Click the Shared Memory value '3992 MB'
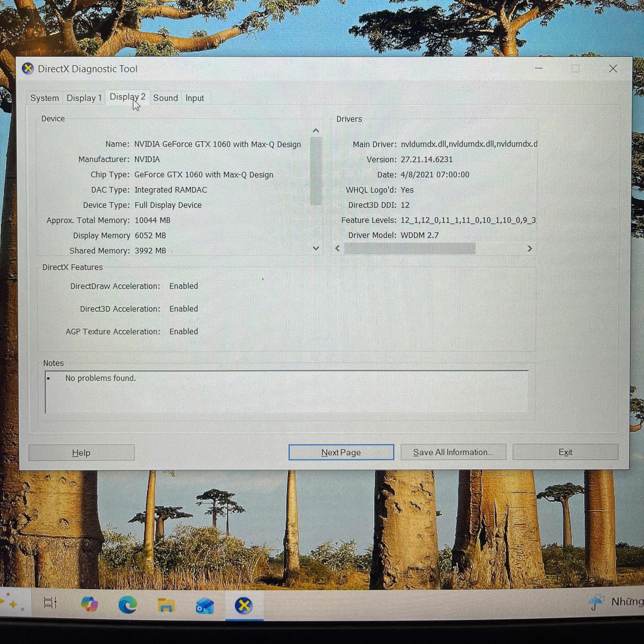The width and height of the screenshot is (644, 644). pos(150,251)
